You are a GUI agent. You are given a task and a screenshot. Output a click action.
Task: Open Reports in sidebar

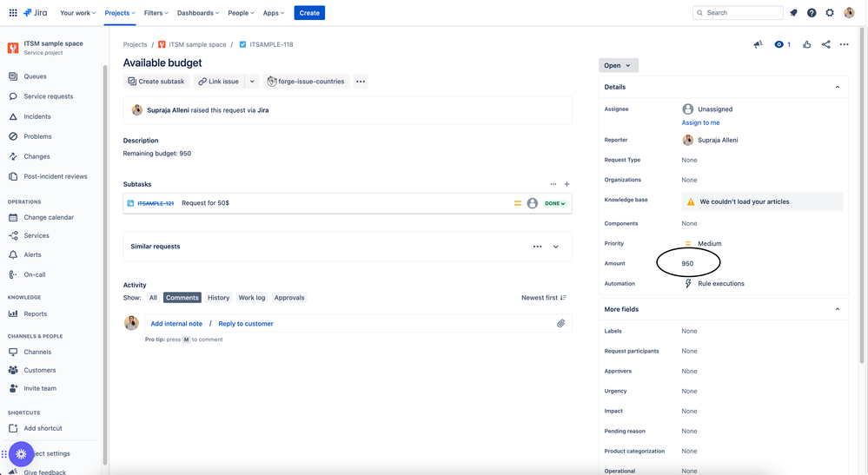pos(35,314)
